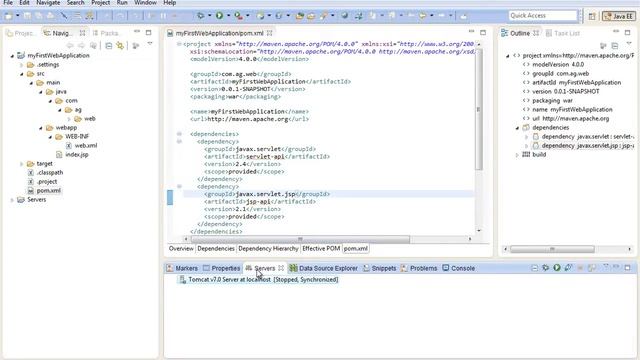Open the Project menu

click(x=100, y=3)
